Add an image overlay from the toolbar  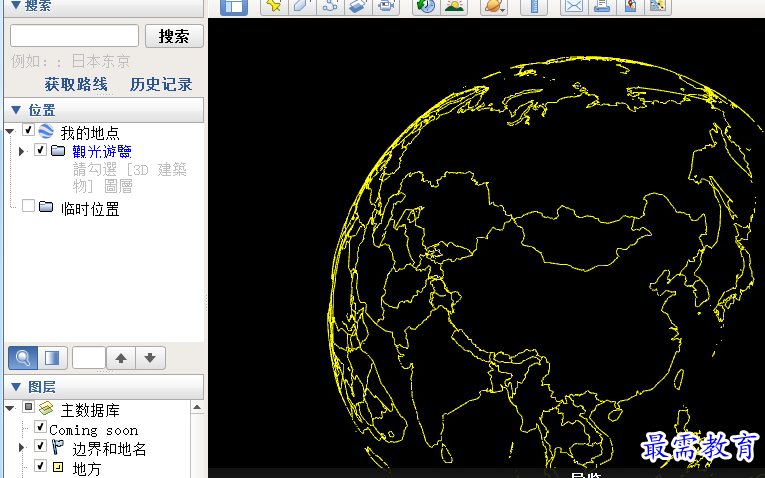(359, 6)
